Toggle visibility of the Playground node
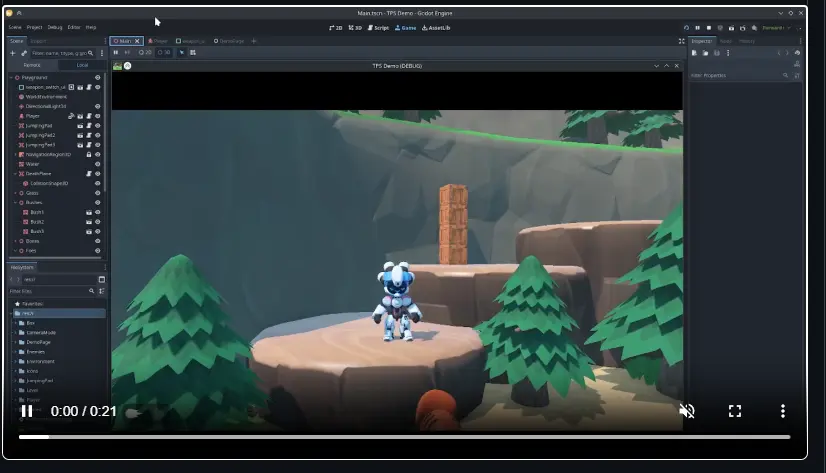Image resolution: width=826 pixels, height=473 pixels. pyautogui.click(x=98, y=77)
